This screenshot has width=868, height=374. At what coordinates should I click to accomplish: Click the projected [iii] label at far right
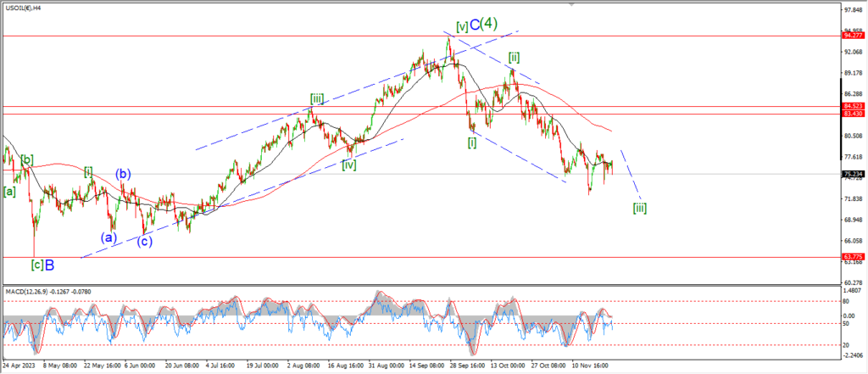click(640, 207)
